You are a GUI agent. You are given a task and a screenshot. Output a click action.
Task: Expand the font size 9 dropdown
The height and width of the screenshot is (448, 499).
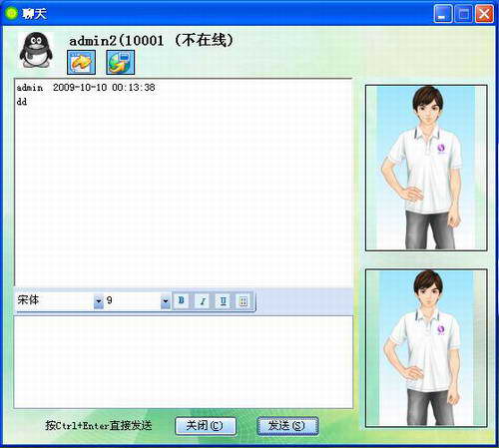pos(166,301)
